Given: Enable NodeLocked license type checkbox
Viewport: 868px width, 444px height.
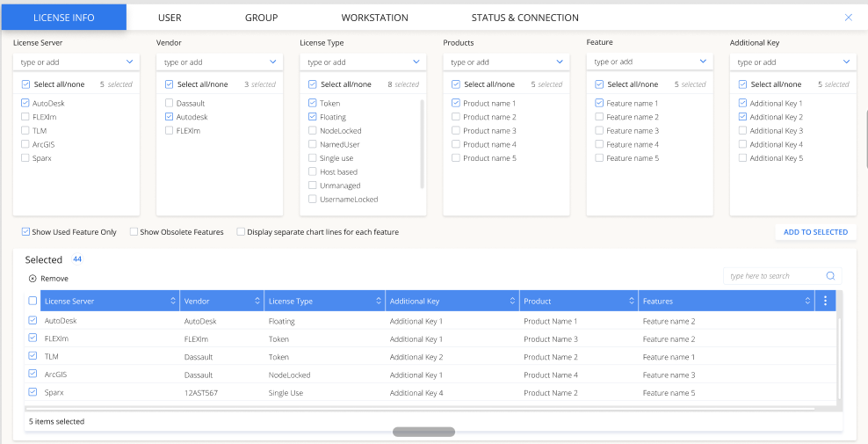Looking at the screenshot, I should click(x=313, y=131).
